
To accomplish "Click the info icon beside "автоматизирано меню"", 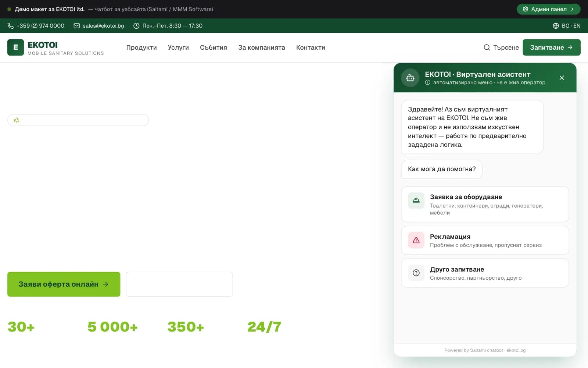I will click(428, 82).
